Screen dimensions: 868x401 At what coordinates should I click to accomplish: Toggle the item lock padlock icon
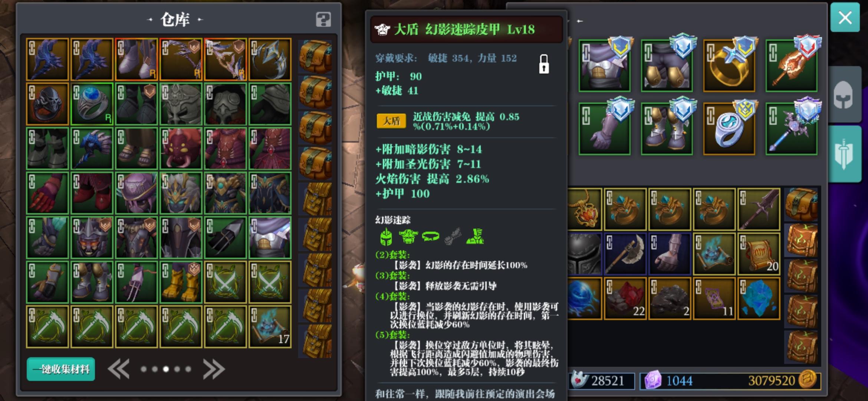pos(544,64)
